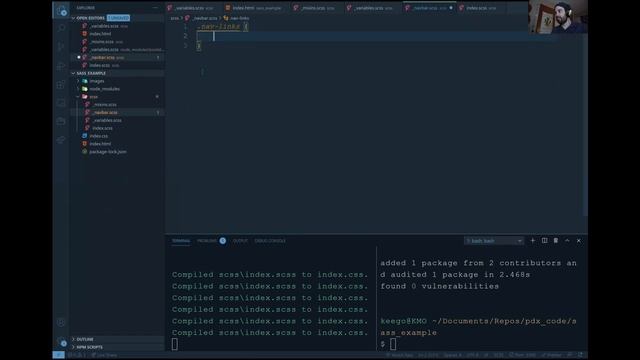Click the notifications bell in the status bar

pos(580,355)
